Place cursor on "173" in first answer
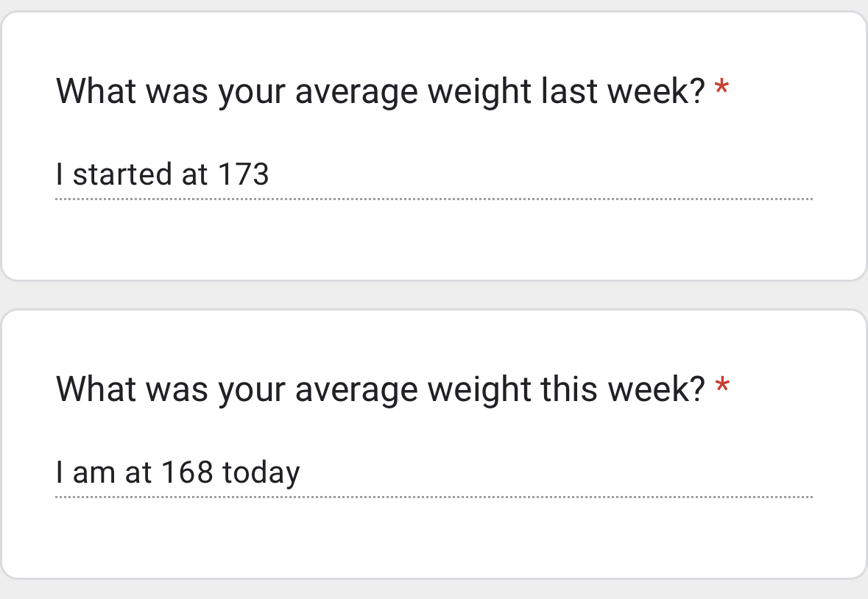The height and width of the screenshot is (599, 868). point(244,175)
